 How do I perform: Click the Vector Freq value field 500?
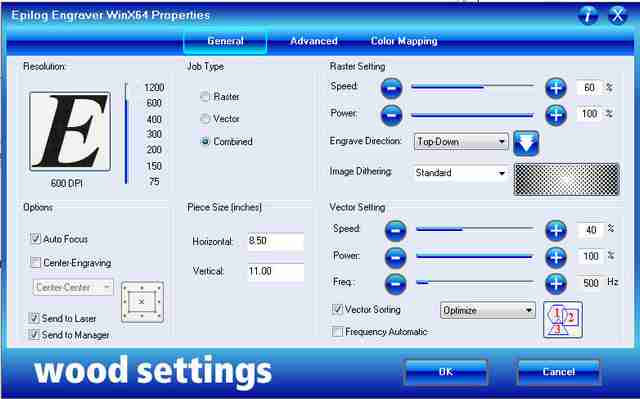pos(591,283)
